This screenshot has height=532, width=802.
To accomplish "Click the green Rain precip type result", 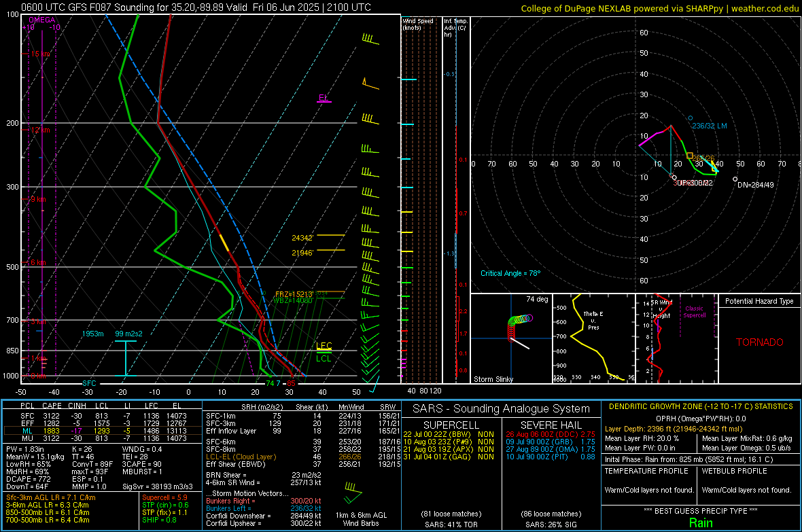I will [701, 522].
